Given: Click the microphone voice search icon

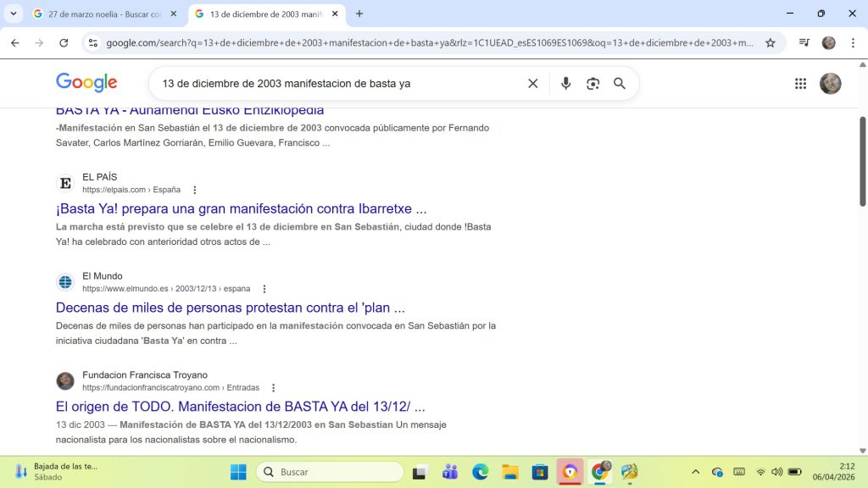Looking at the screenshot, I should click(x=566, y=84).
